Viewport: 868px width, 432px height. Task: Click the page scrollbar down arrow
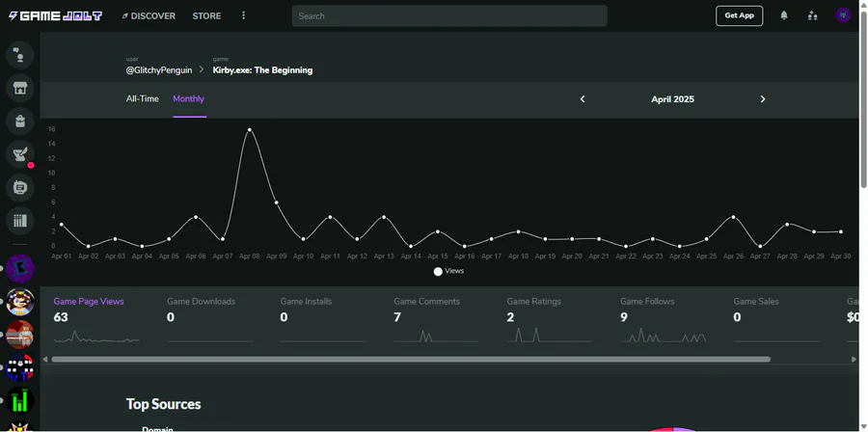[x=863, y=427]
